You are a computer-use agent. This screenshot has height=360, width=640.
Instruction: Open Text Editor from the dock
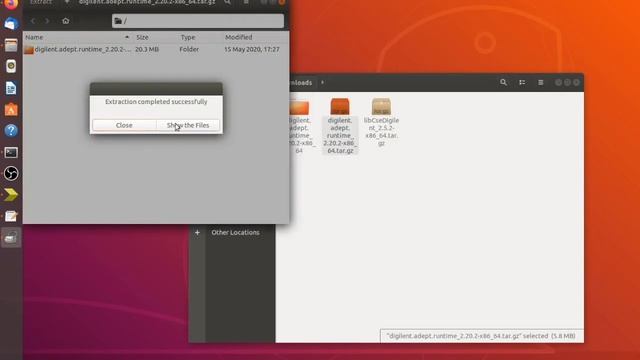[11, 216]
